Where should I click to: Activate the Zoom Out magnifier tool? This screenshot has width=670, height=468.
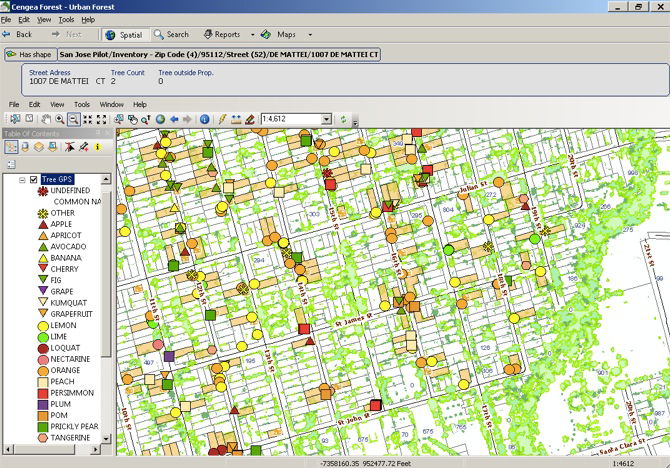pos(74,119)
